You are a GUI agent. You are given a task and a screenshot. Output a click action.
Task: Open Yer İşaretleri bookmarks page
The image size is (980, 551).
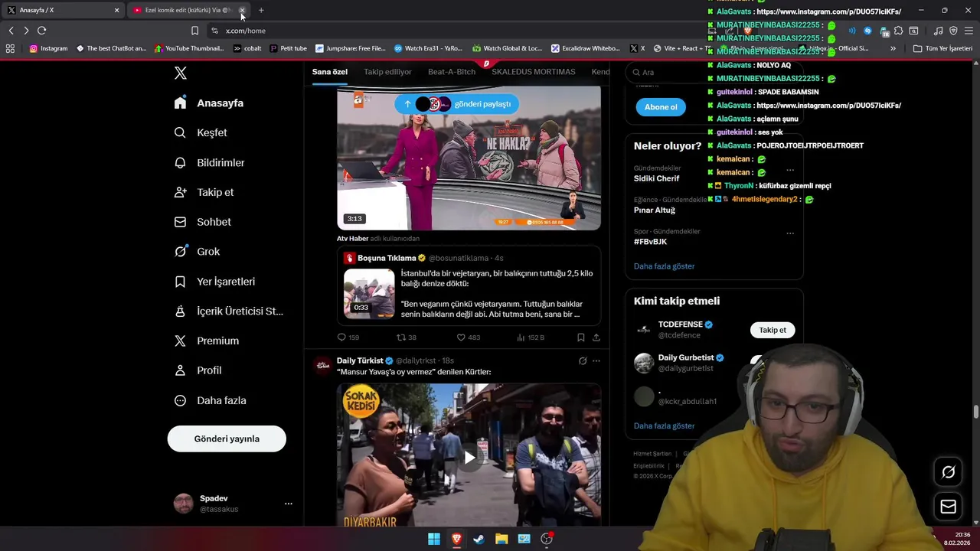[x=214, y=281]
